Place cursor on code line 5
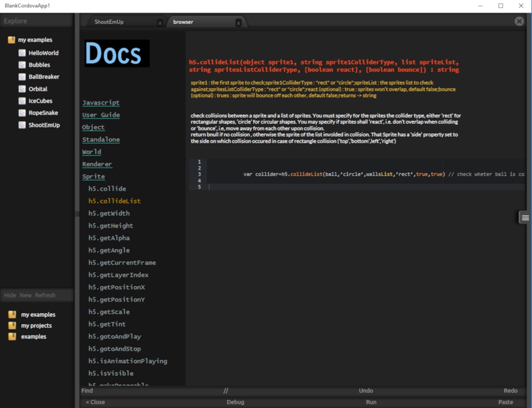 coord(366,187)
